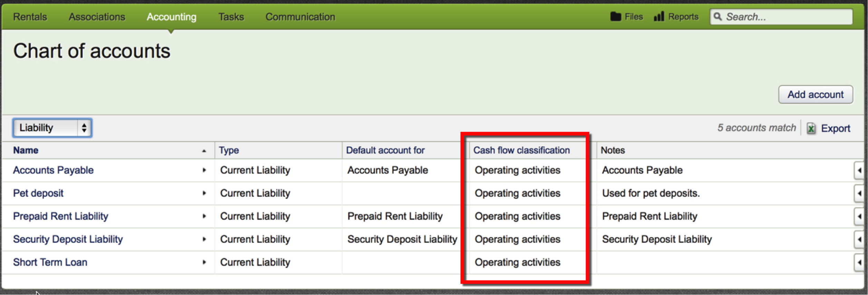Click the Files folder icon
The width and height of the screenshot is (868, 295).
point(615,17)
